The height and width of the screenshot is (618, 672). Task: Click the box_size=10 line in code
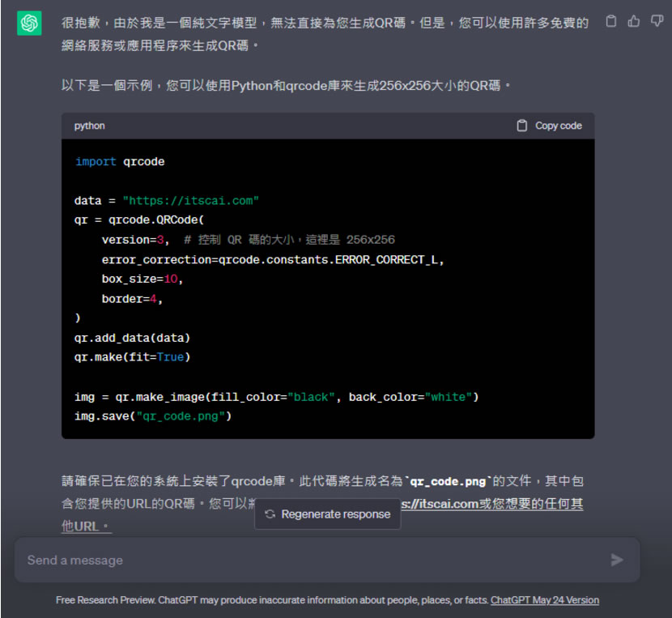click(x=142, y=279)
